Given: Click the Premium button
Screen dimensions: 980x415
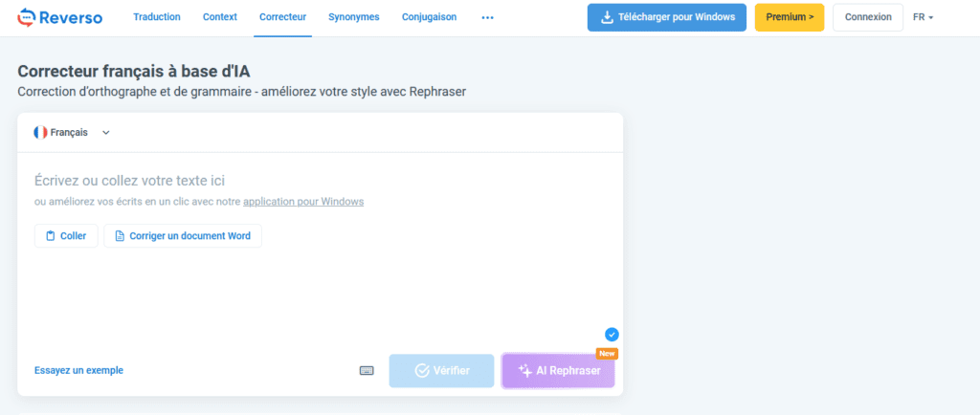Looking at the screenshot, I should (x=789, y=17).
